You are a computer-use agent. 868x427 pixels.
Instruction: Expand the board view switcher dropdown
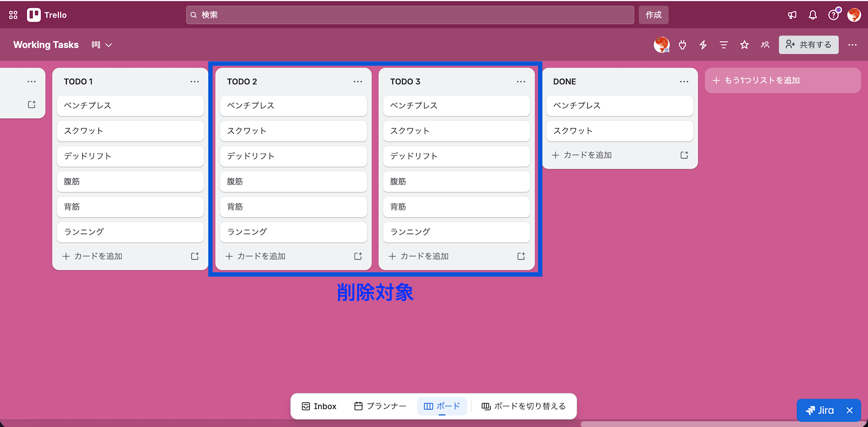(x=102, y=45)
